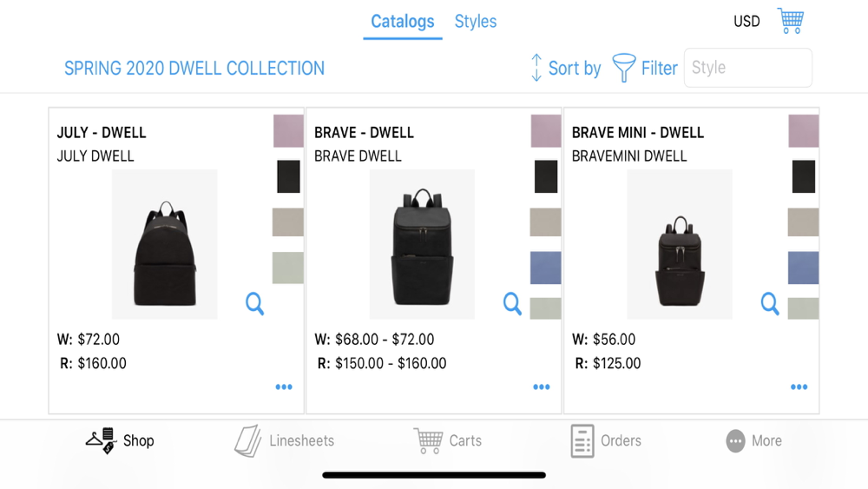The height and width of the screenshot is (489, 868).
Task: Expand the three-dot menu on July Dwell
Action: coord(284,387)
